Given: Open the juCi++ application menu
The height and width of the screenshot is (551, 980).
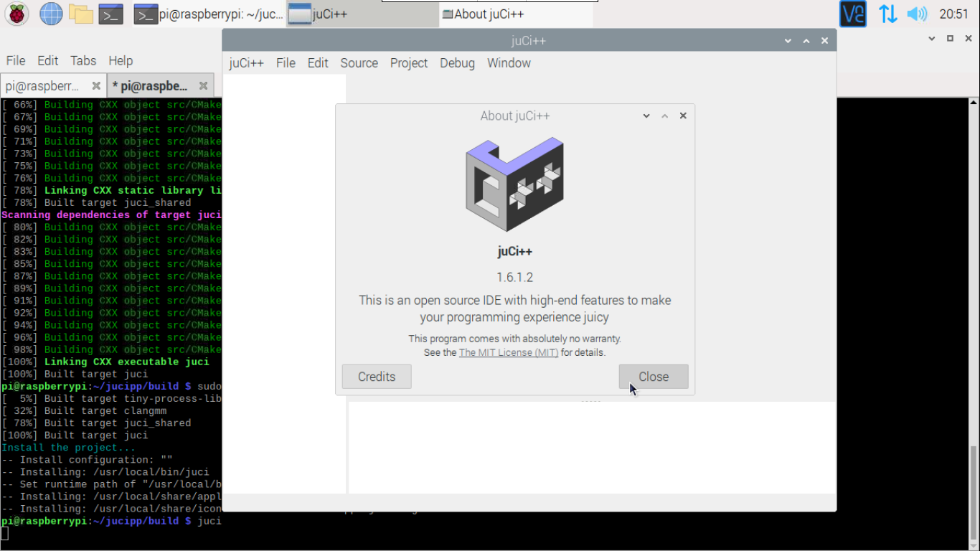Looking at the screenshot, I should (x=246, y=63).
